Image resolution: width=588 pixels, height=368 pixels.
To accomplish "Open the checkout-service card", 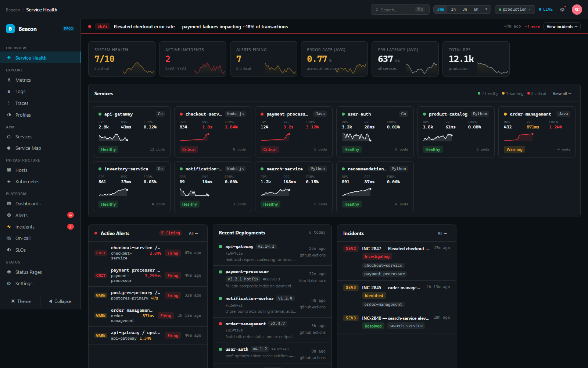I will click(213, 132).
